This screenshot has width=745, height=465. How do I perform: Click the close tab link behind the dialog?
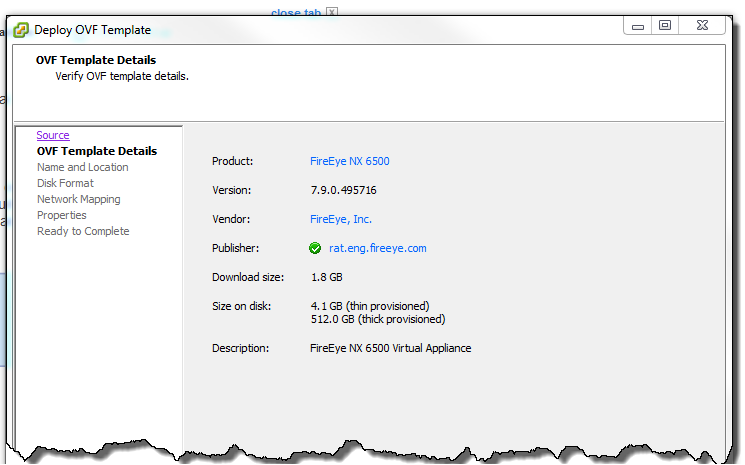[x=296, y=12]
